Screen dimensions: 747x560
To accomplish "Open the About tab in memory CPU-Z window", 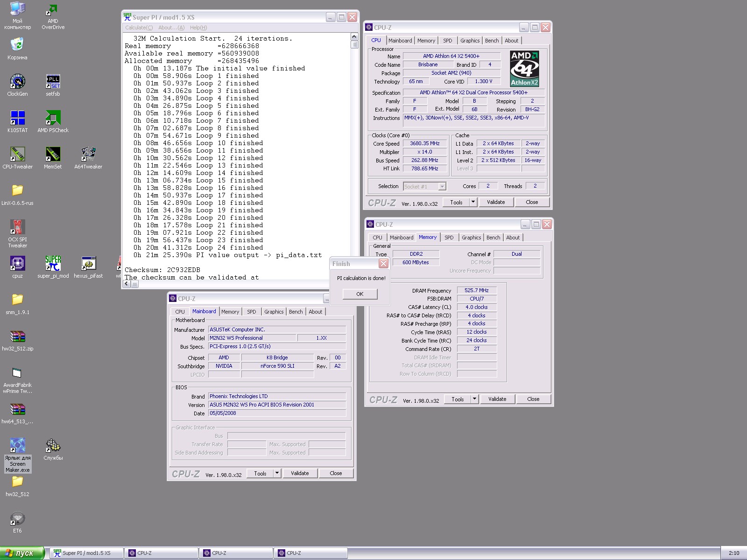I will point(513,238).
